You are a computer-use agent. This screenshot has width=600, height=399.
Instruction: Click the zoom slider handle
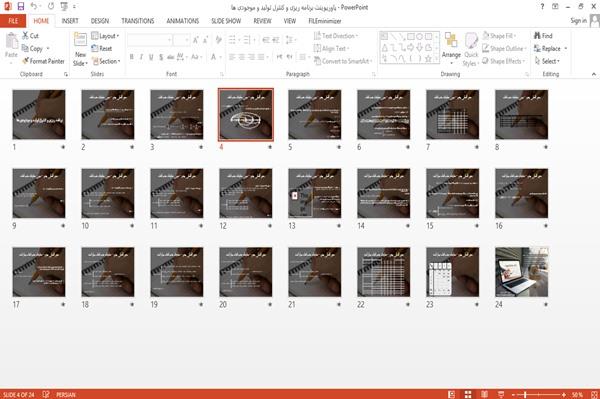point(525,394)
